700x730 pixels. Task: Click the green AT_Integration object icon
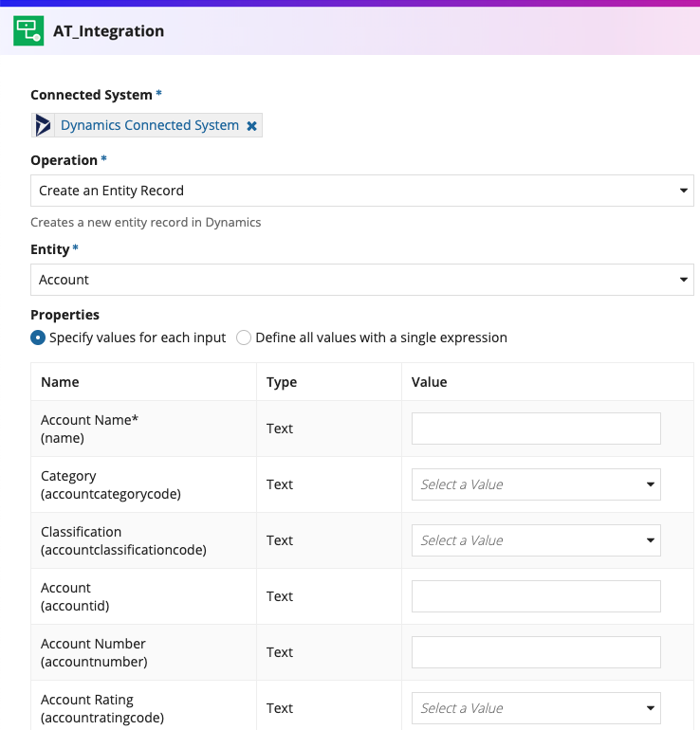tap(28, 30)
